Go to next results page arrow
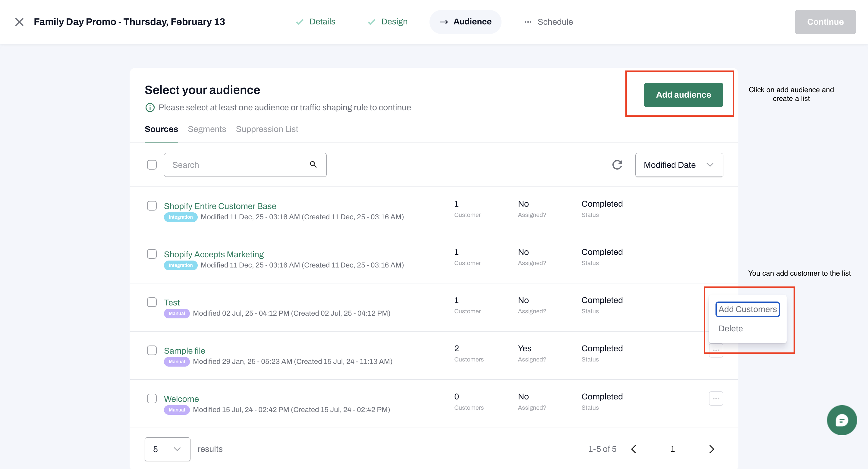Image resolution: width=868 pixels, height=469 pixels. point(711,449)
